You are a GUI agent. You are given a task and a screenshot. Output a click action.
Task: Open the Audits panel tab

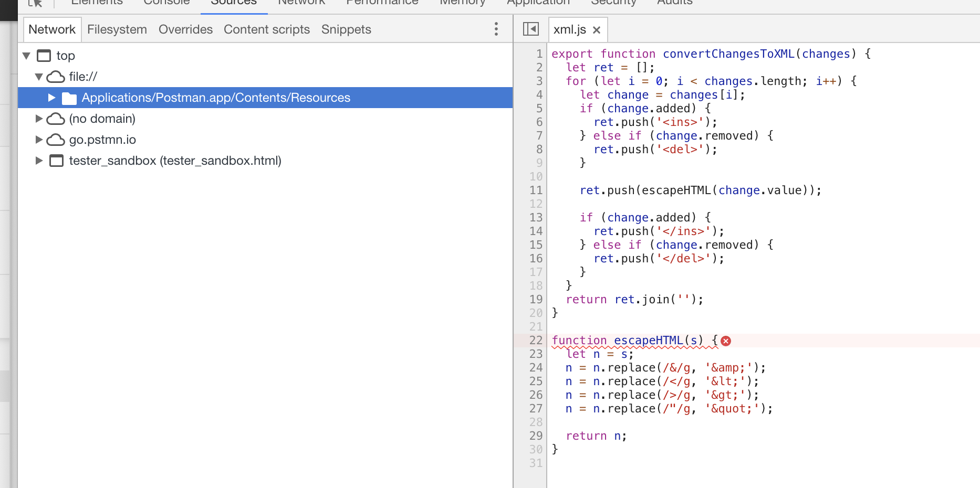(675, 3)
